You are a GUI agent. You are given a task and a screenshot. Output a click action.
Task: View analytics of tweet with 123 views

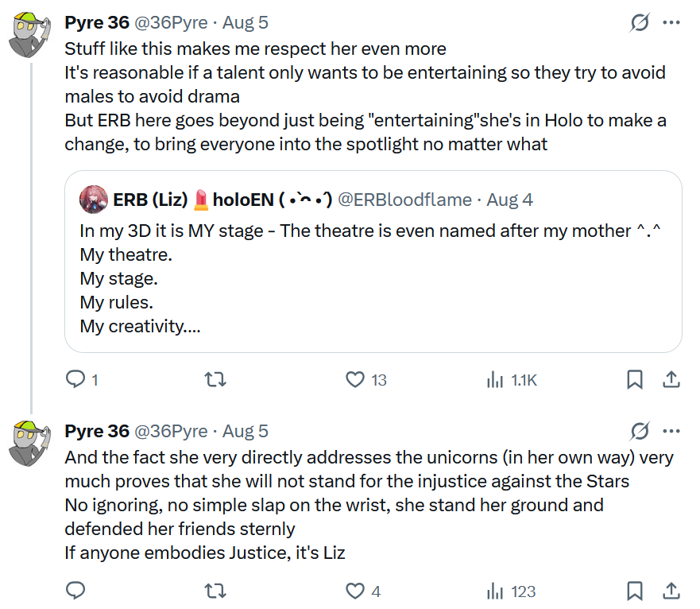tap(495, 591)
